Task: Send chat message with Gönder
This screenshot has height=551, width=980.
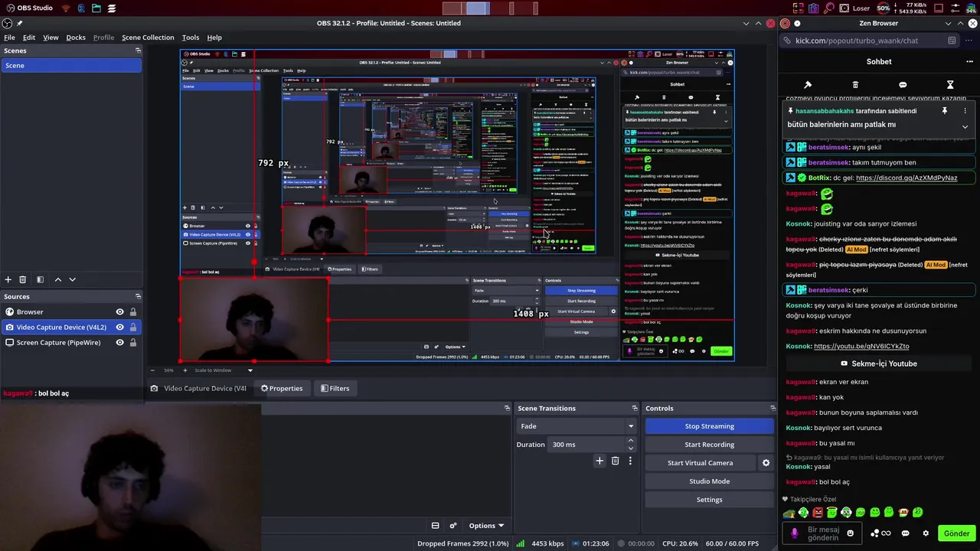Action: pos(956,533)
